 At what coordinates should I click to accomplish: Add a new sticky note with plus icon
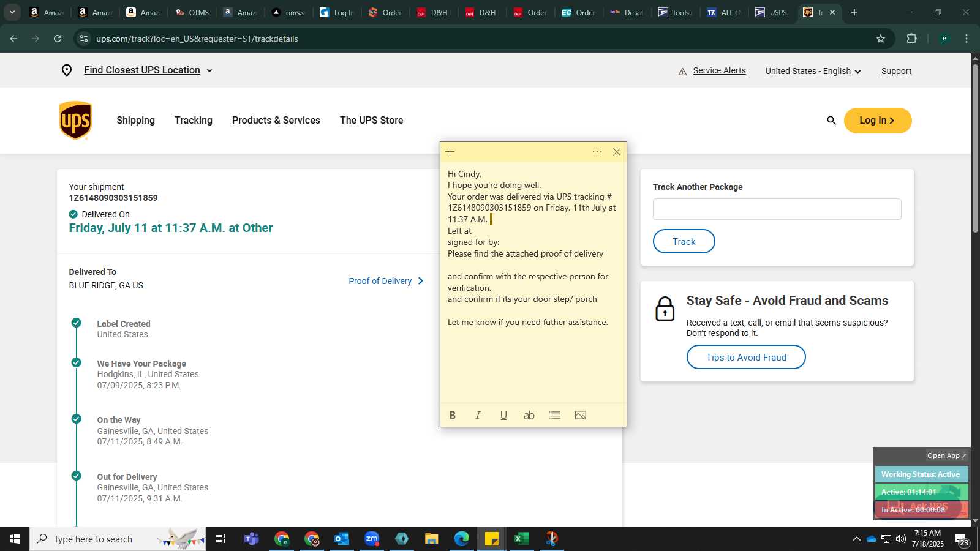click(450, 152)
